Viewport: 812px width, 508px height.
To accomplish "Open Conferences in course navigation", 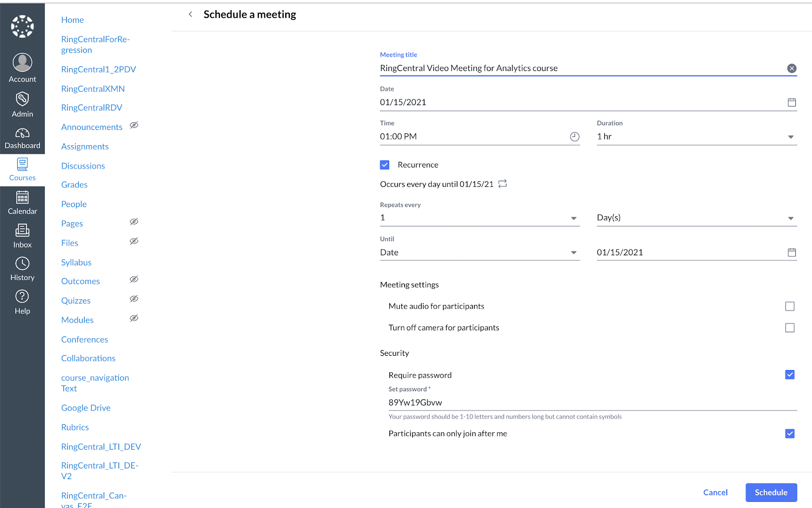I will coord(85,340).
